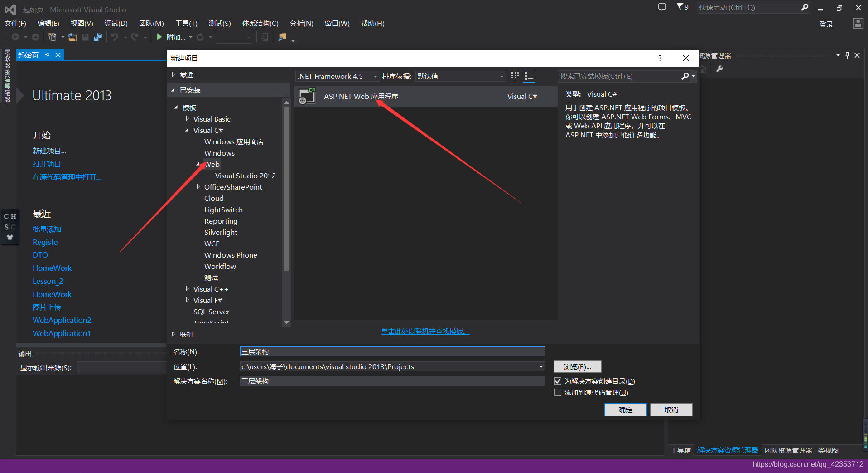The height and width of the screenshot is (473, 868).
Task: Open the 位置 path dropdown arrow
Action: click(541, 366)
